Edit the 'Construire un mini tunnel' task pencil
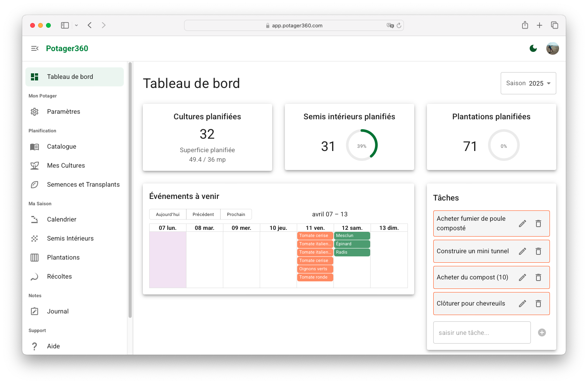 (x=522, y=251)
